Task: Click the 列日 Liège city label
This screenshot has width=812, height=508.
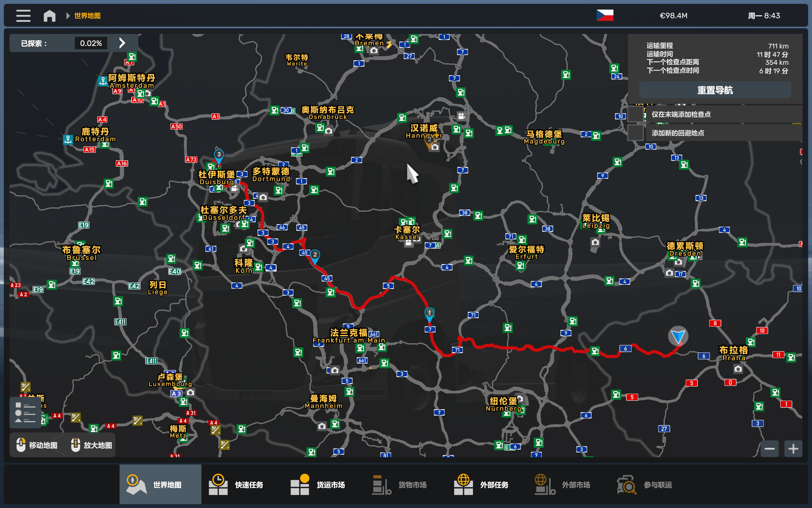Action: [158, 288]
